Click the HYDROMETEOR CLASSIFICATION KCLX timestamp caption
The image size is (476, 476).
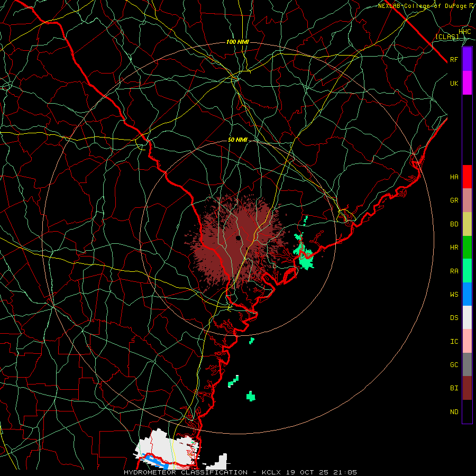pos(240,472)
